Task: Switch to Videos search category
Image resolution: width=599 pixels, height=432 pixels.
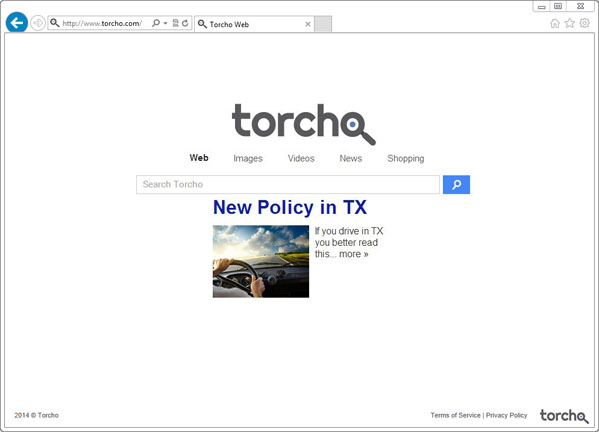Action: 301,159
